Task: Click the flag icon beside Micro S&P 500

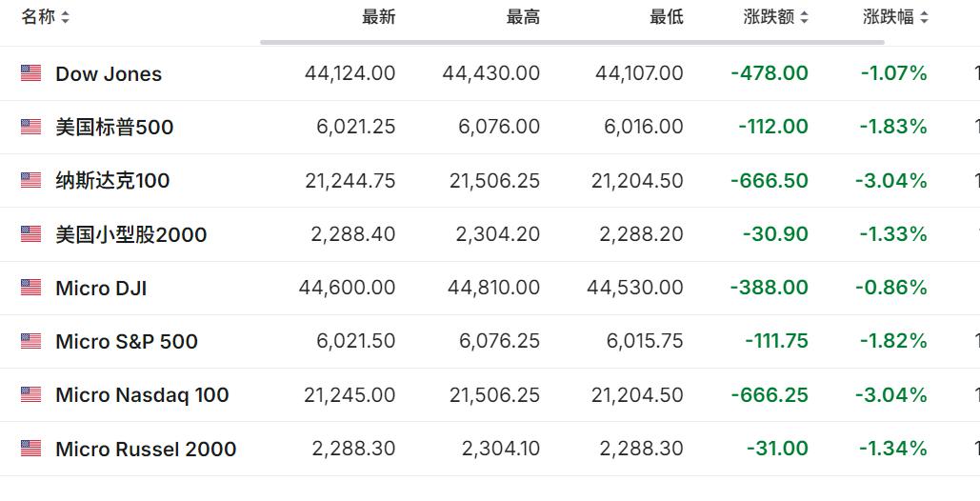Action: click(30, 341)
